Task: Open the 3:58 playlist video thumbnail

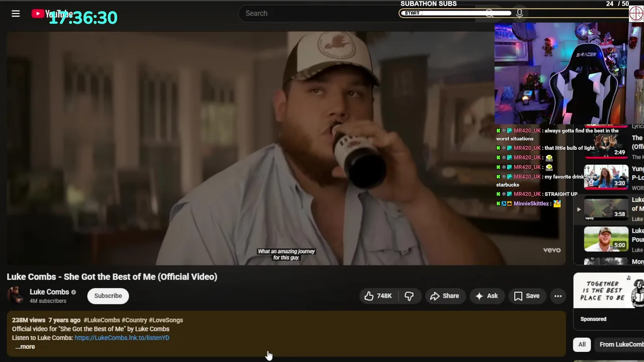Action: pyautogui.click(x=606, y=208)
